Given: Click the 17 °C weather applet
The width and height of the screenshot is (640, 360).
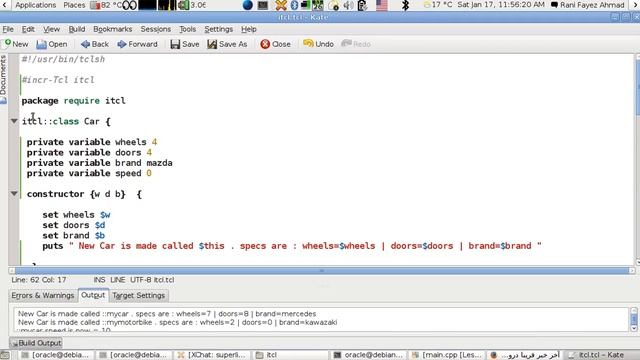Looking at the screenshot, I should point(438,5).
